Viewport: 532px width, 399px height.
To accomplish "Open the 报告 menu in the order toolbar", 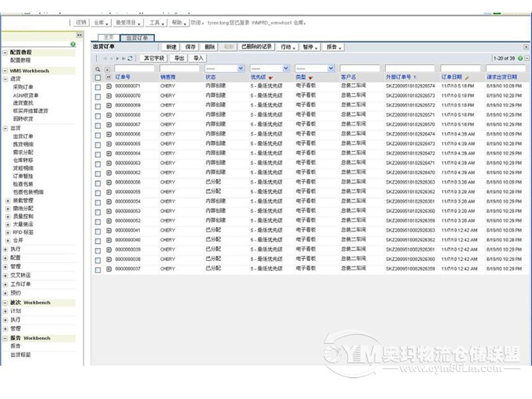I will (x=334, y=47).
